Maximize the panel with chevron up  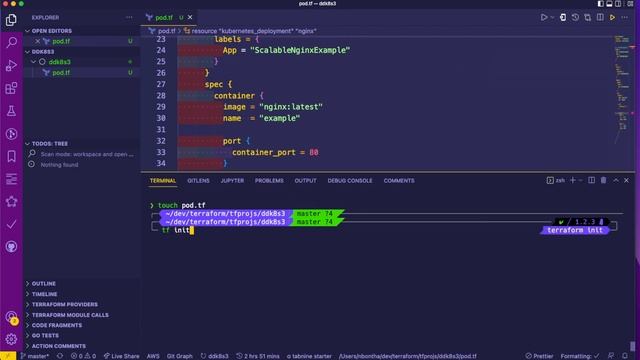pyautogui.click(x=616, y=180)
